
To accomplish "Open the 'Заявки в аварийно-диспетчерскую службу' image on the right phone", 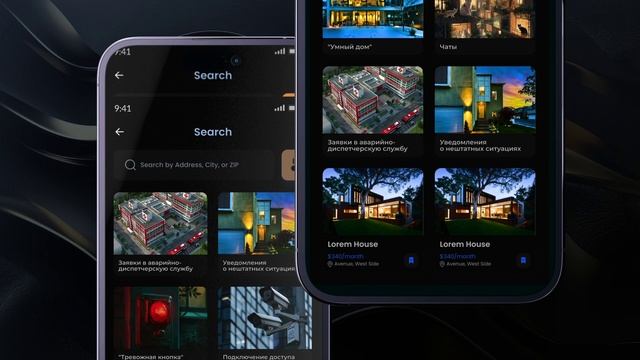I will click(x=373, y=100).
